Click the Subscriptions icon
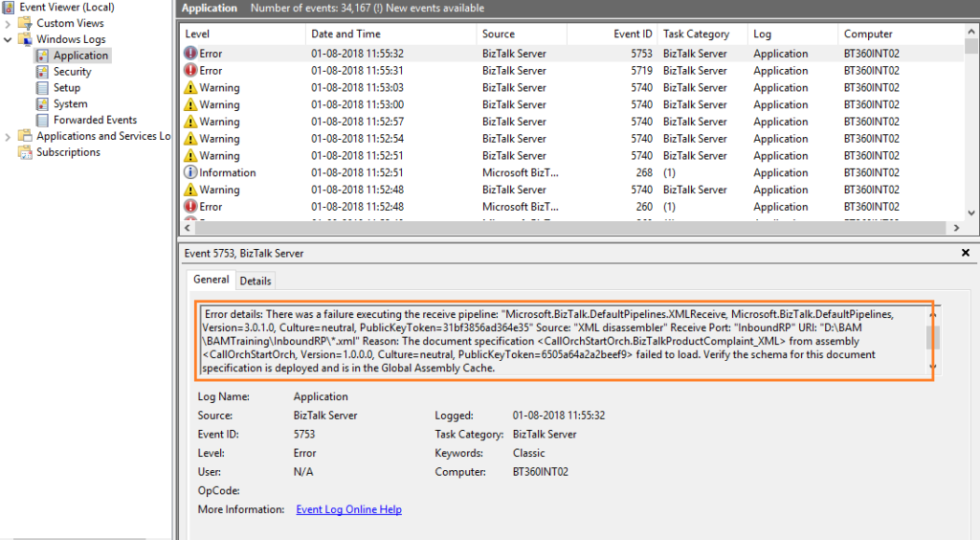Image resolution: width=980 pixels, height=540 pixels. point(25,152)
